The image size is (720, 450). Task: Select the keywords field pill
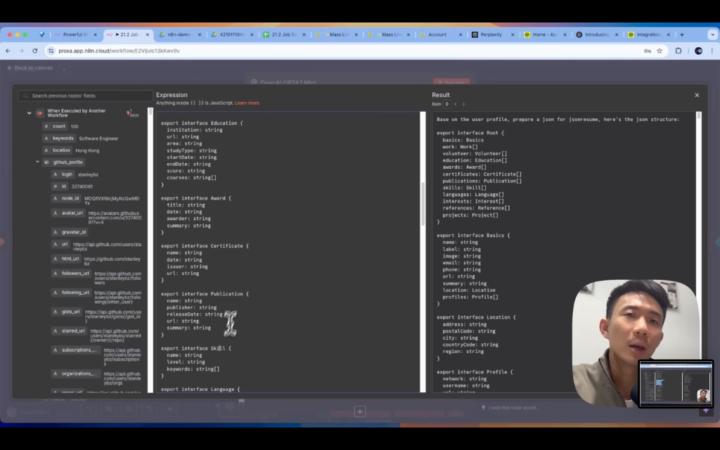pos(59,138)
